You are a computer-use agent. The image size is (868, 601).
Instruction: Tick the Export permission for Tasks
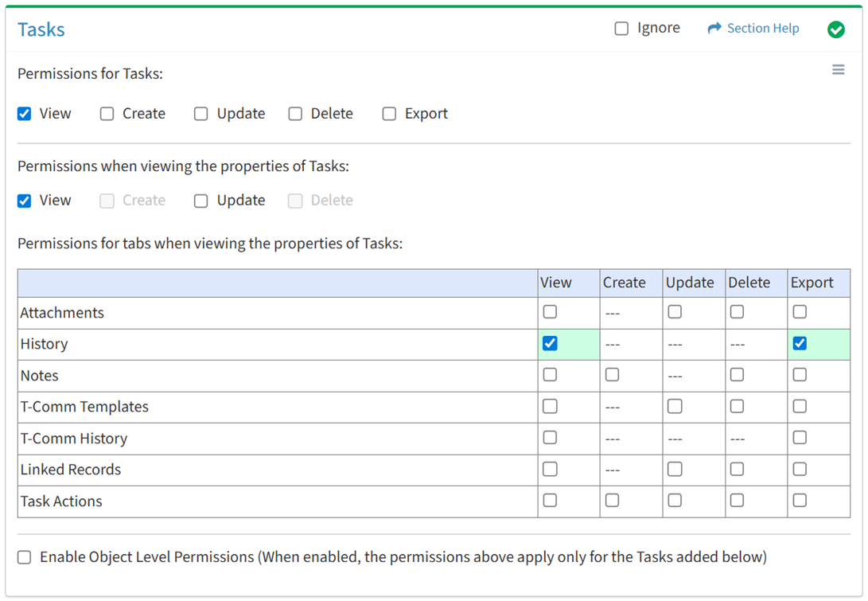pos(389,114)
